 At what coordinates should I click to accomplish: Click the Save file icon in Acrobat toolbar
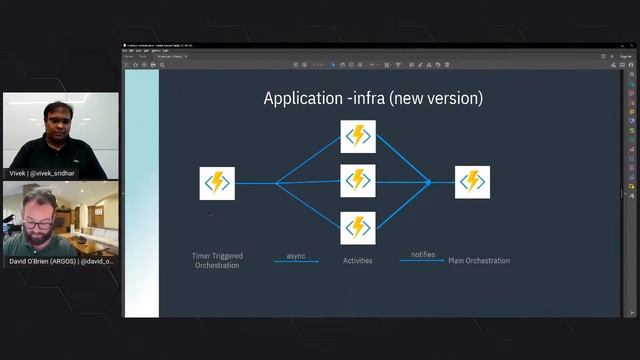tap(126, 65)
